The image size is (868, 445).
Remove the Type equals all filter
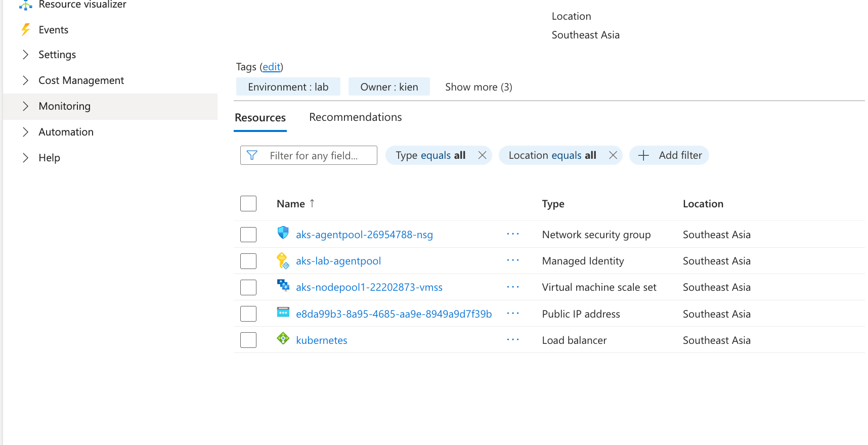point(483,155)
